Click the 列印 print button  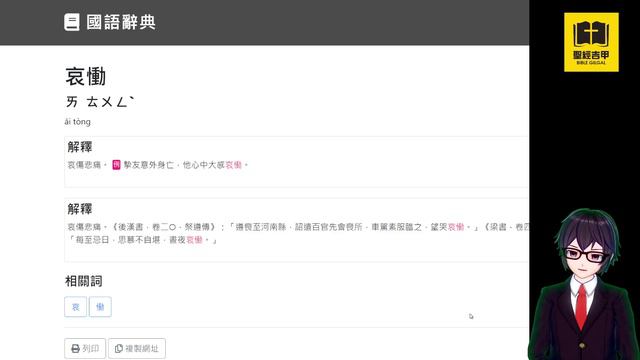coord(85,349)
